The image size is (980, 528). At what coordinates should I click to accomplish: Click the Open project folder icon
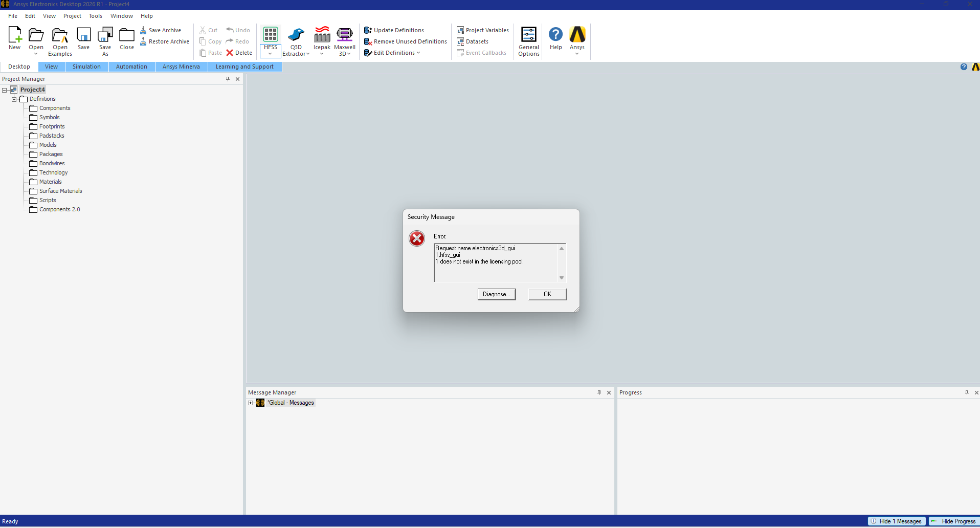36,34
